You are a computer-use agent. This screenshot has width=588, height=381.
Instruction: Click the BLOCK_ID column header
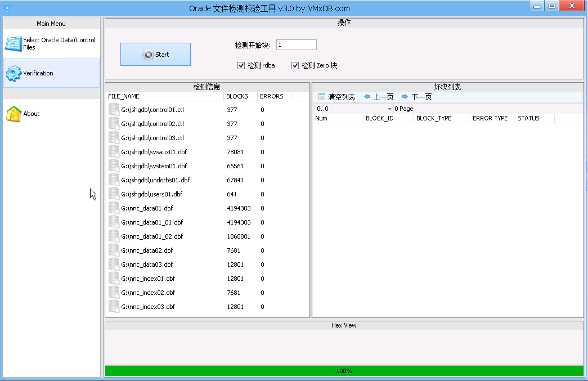coord(388,118)
